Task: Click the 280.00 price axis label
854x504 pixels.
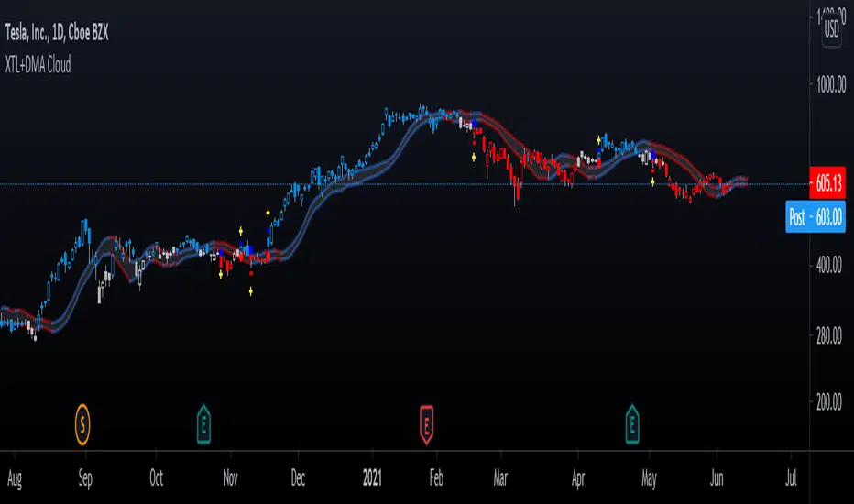Action: [x=831, y=336]
